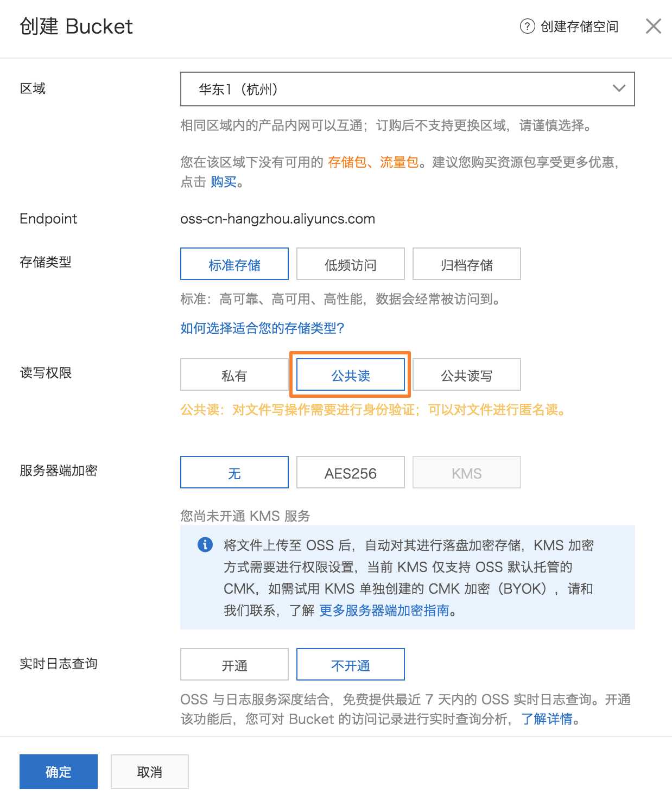Click the 实时日志查询 label

pos(59,664)
